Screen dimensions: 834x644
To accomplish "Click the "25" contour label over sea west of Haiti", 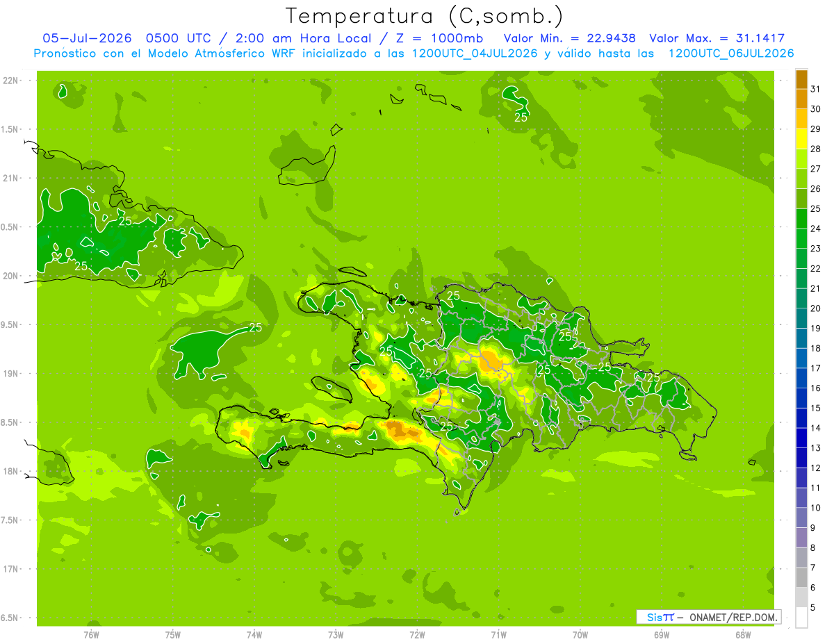I will [255, 327].
